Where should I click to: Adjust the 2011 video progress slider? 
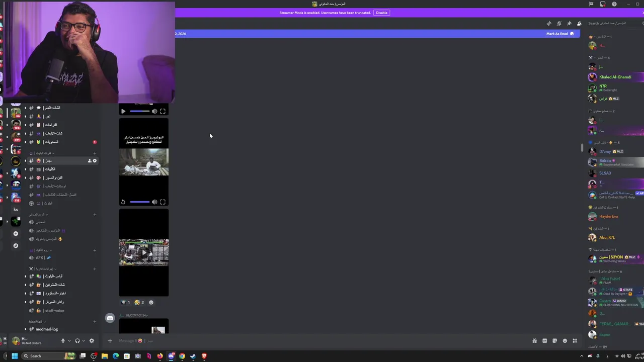pos(139,202)
